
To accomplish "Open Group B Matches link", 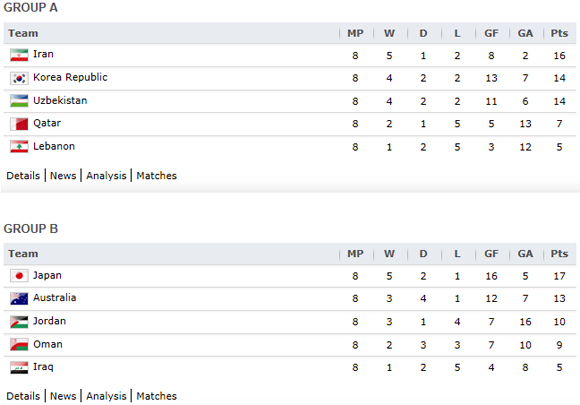I will 156,396.
